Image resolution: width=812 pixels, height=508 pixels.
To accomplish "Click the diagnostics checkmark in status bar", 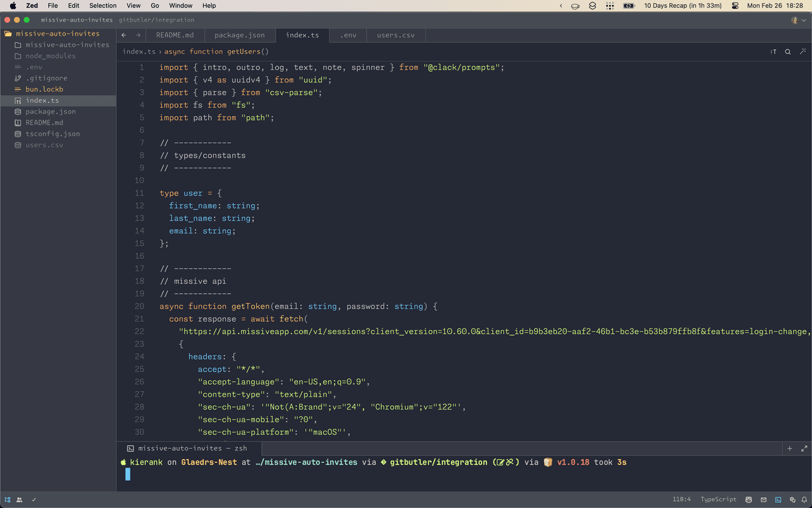I will 34,500.
